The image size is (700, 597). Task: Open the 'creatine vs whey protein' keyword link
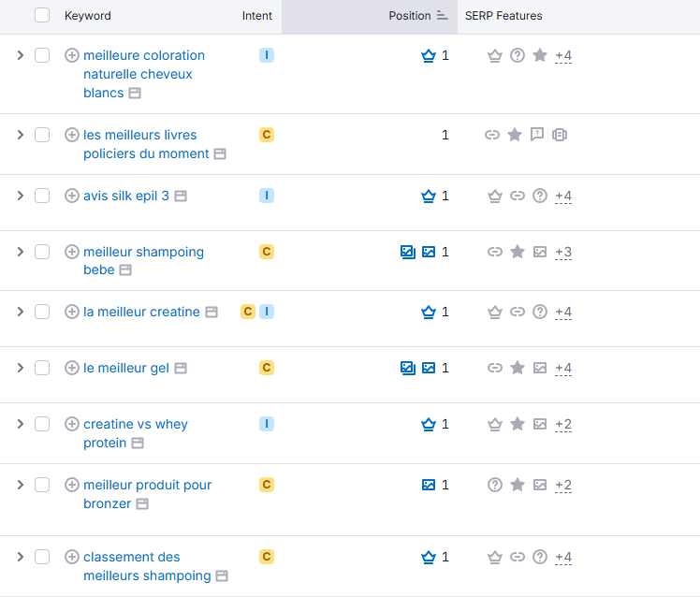[136, 433]
